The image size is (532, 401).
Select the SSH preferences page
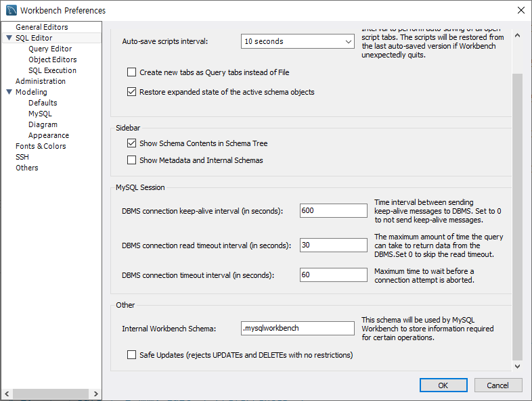coord(22,157)
